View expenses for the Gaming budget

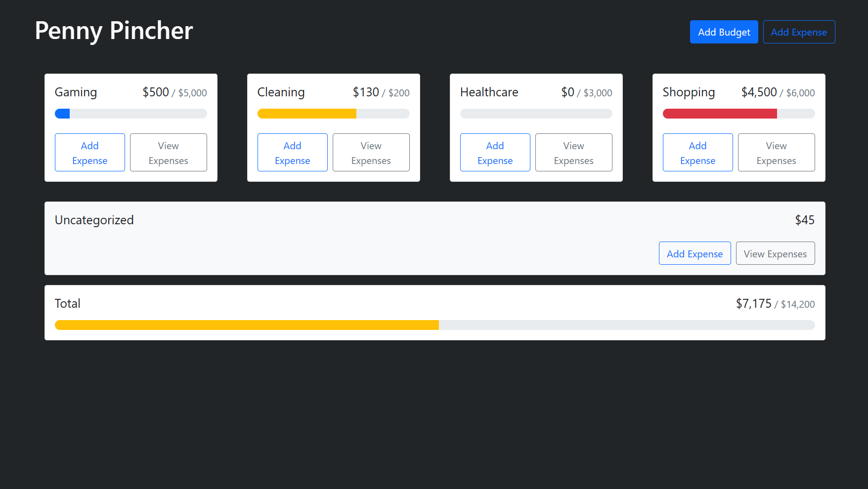pos(168,152)
